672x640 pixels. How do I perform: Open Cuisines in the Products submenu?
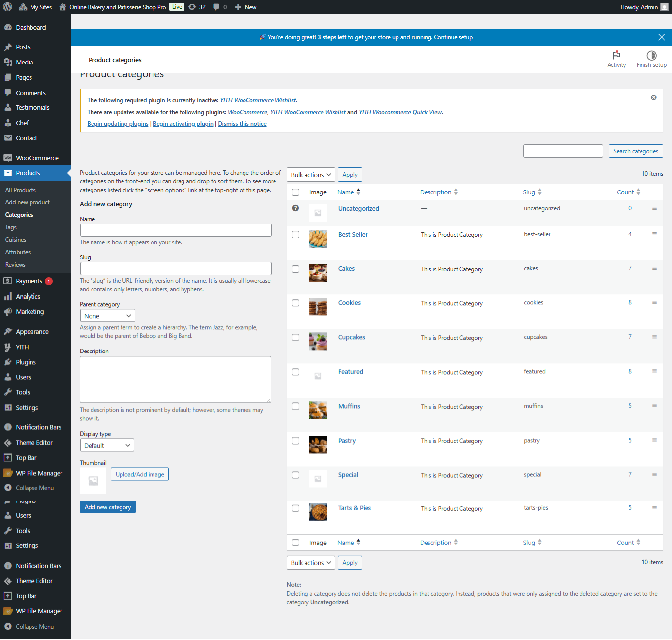[15, 239]
